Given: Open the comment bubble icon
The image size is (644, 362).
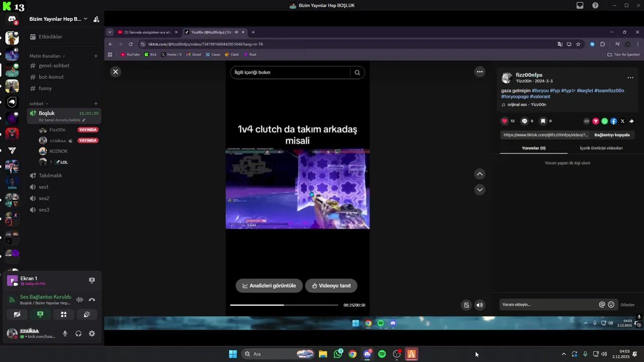Looking at the screenshot, I should click(x=524, y=121).
